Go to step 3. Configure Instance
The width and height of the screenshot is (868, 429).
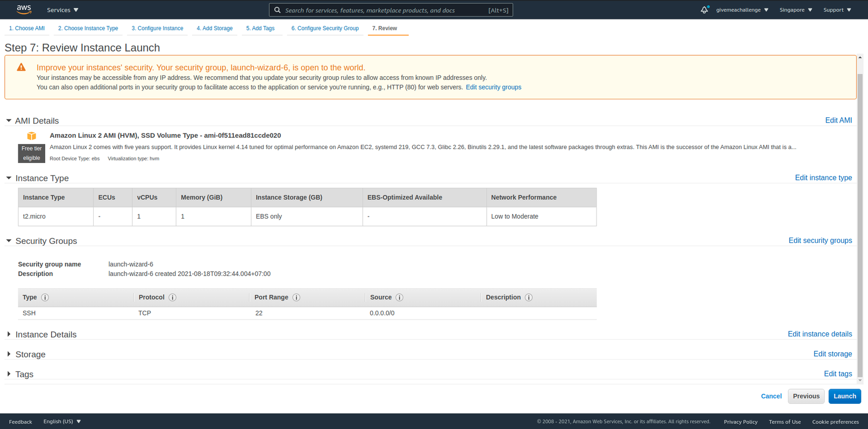[x=157, y=28]
